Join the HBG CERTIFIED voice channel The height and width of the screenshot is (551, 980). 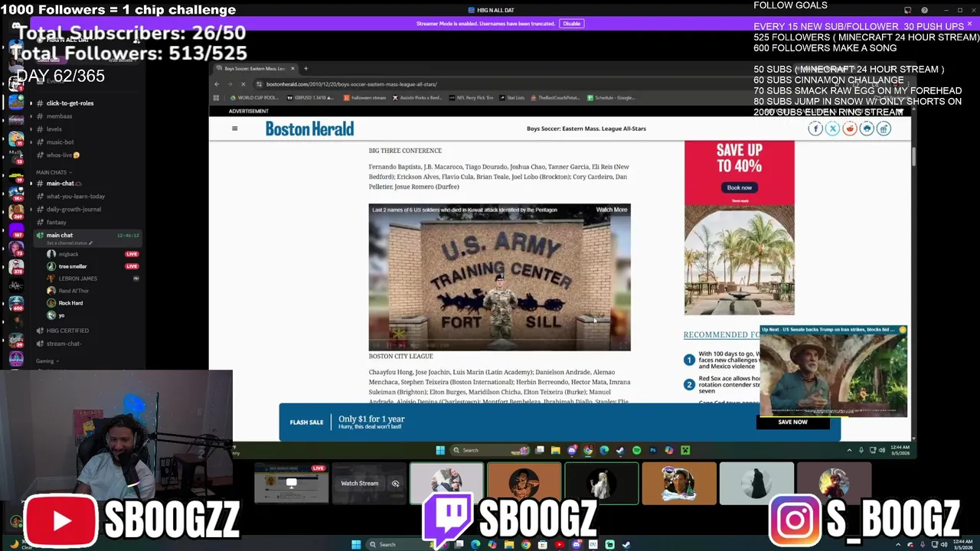[x=67, y=331]
